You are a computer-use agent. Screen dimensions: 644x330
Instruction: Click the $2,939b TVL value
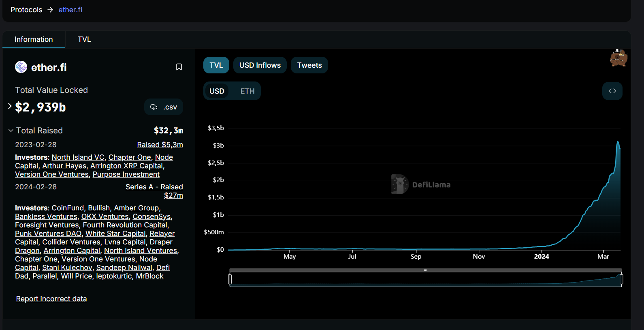(41, 107)
